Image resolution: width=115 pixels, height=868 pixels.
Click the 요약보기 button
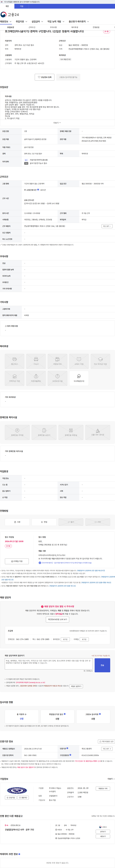103,832
